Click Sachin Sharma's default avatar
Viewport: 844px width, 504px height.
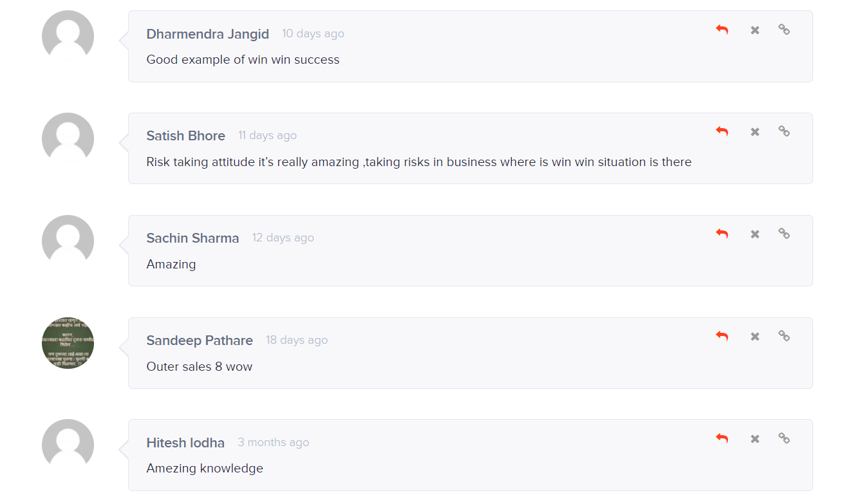point(68,241)
